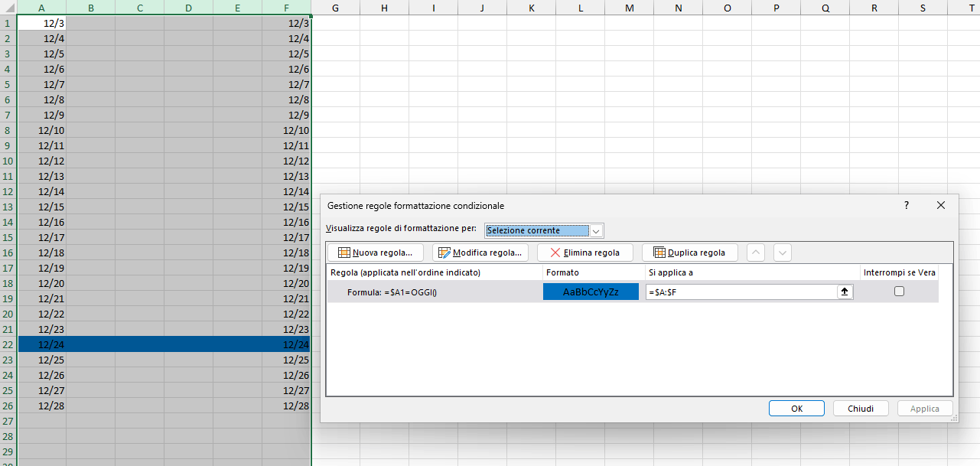Click cell F1 containing 12/3
980x466 pixels.
click(286, 23)
